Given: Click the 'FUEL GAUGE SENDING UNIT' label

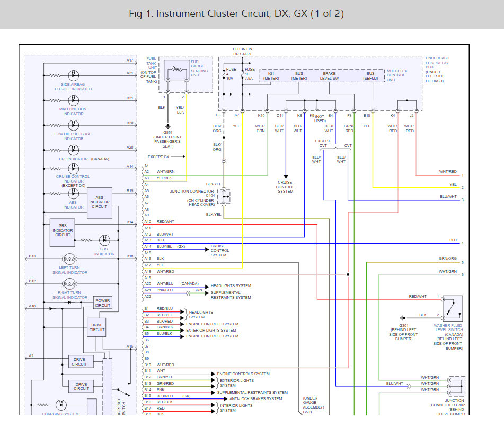Looking at the screenshot, I should click(199, 68).
